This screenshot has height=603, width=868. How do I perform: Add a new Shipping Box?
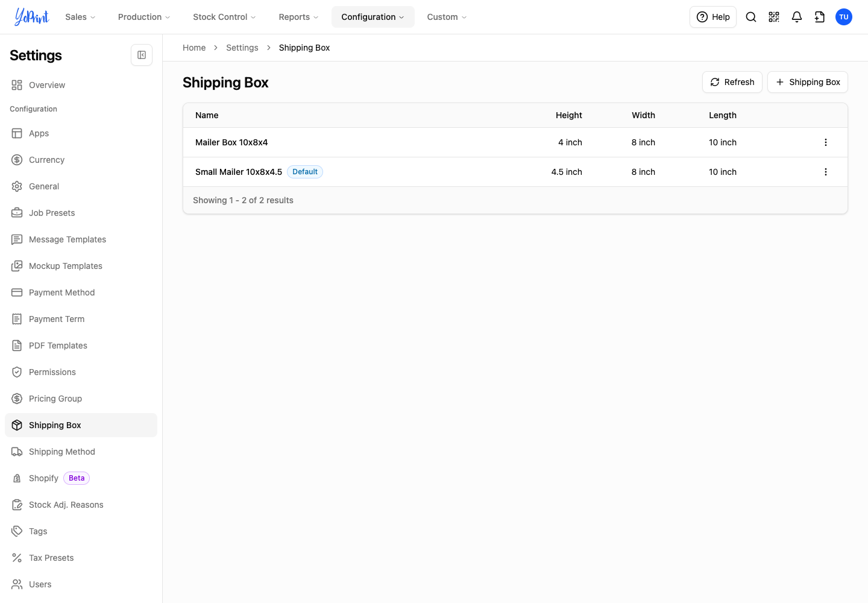click(x=808, y=82)
